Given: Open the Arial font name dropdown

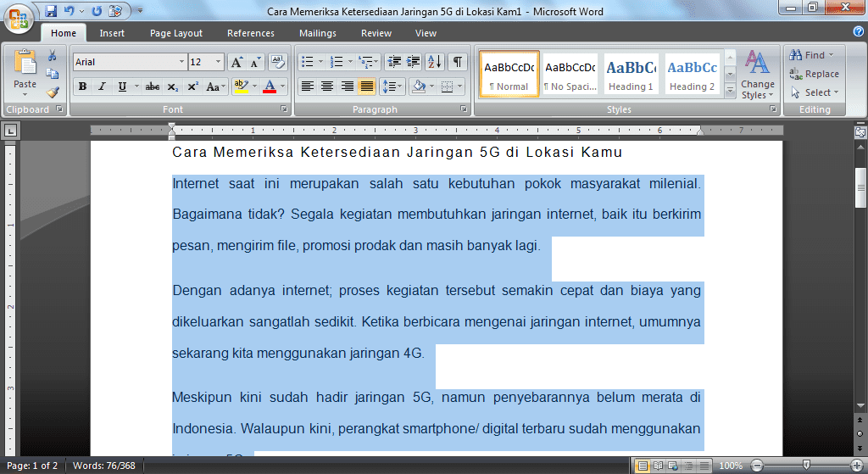Looking at the screenshot, I should coord(181,62).
